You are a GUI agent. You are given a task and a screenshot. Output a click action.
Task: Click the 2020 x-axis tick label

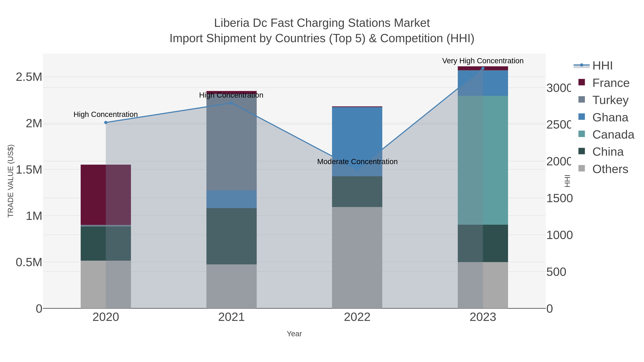[x=106, y=317]
